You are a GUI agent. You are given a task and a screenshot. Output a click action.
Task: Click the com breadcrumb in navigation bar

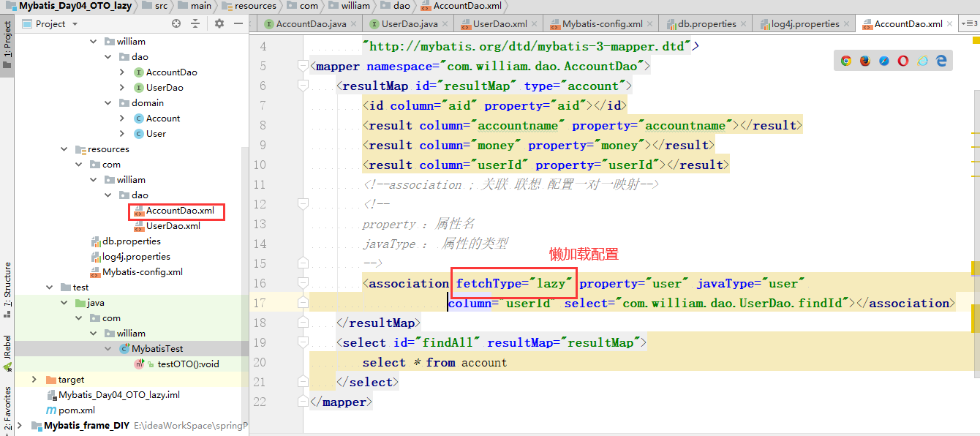point(302,6)
